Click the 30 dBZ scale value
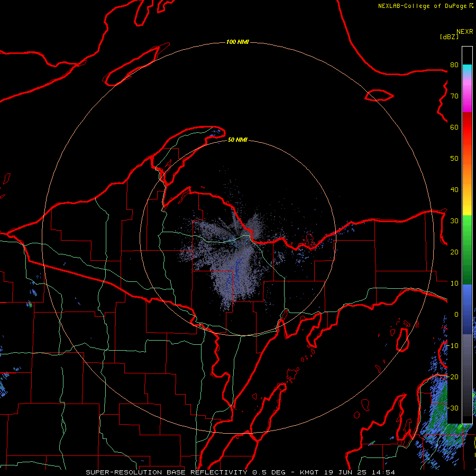This screenshot has width=476, height=476. (x=454, y=221)
